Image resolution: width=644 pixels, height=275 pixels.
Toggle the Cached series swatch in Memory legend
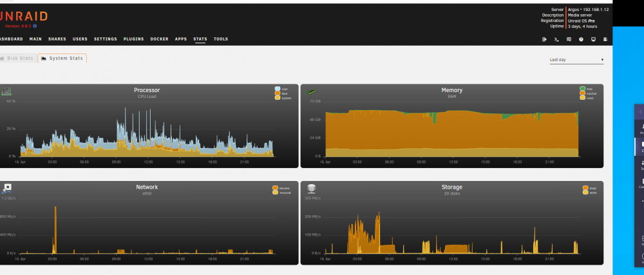pos(582,93)
